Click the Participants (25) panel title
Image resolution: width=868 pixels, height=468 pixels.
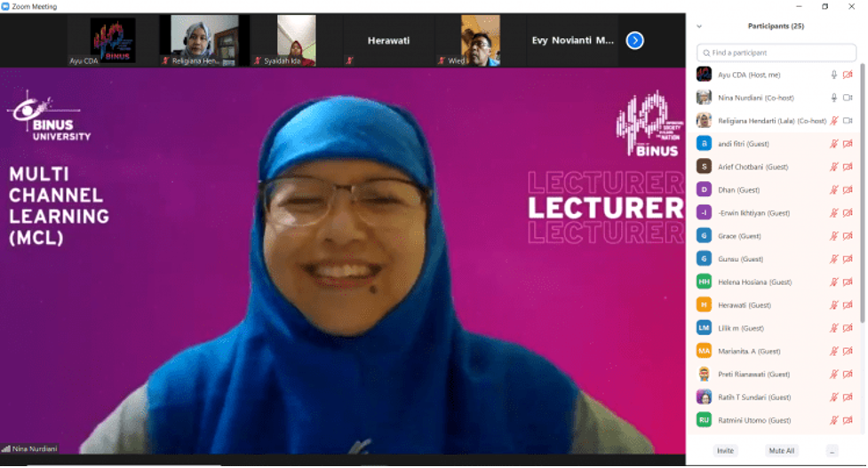776,26
